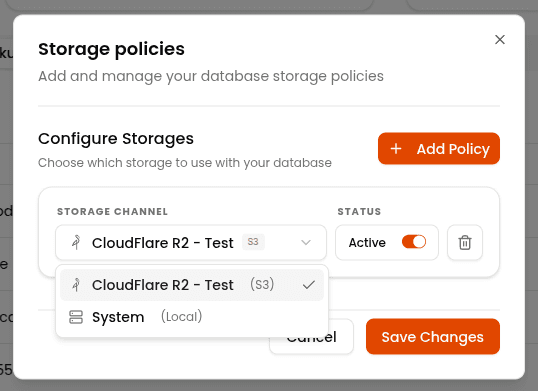The width and height of the screenshot is (538, 391).
Task: Click the System server icon in list
Action: pyautogui.click(x=76, y=317)
